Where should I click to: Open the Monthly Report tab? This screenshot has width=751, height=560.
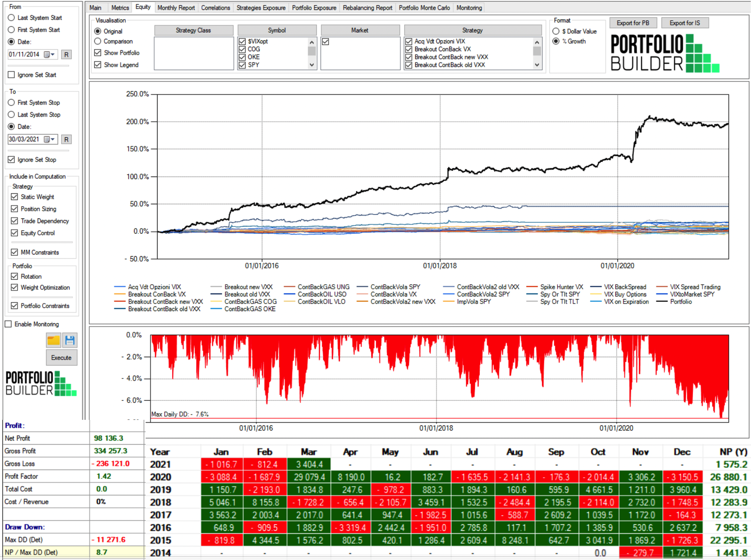click(176, 7)
